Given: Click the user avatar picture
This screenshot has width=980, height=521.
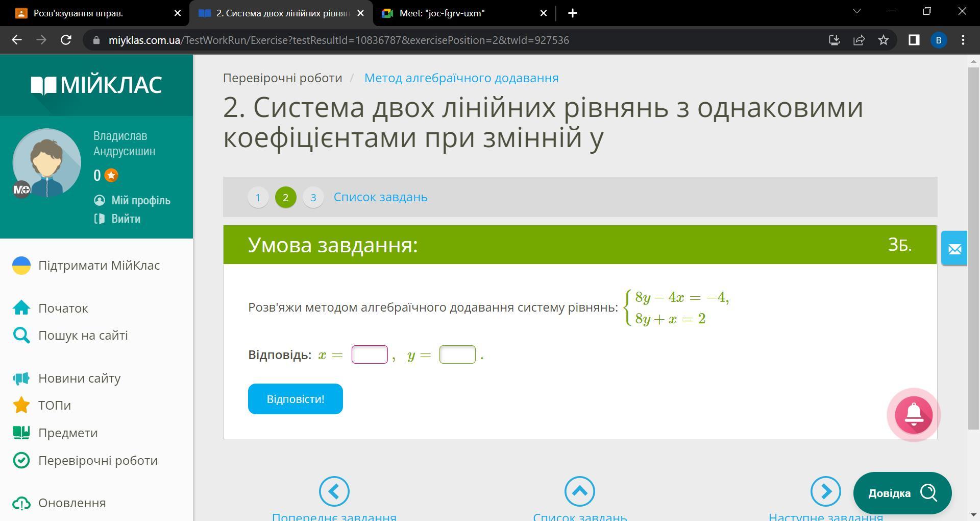Looking at the screenshot, I should click(x=47, y=163).
